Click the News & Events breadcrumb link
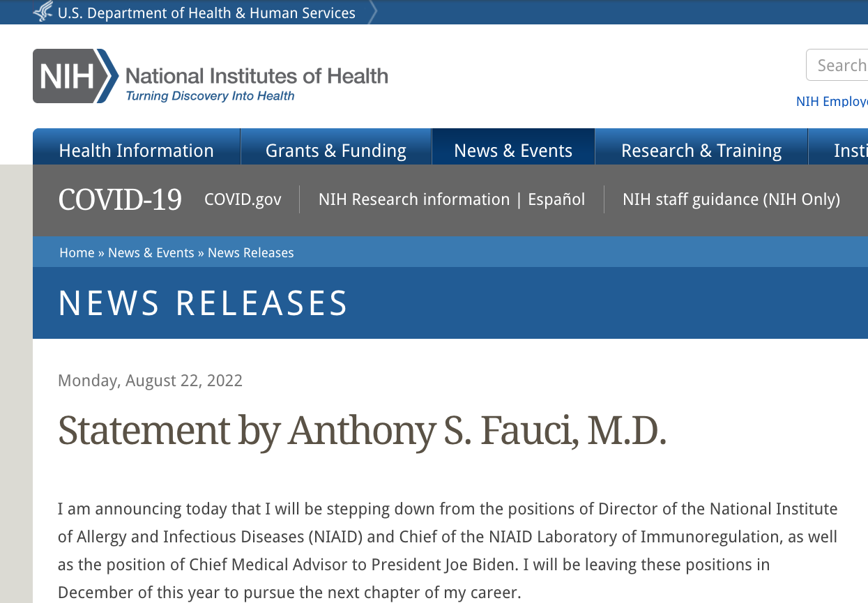 coord(151,252)
